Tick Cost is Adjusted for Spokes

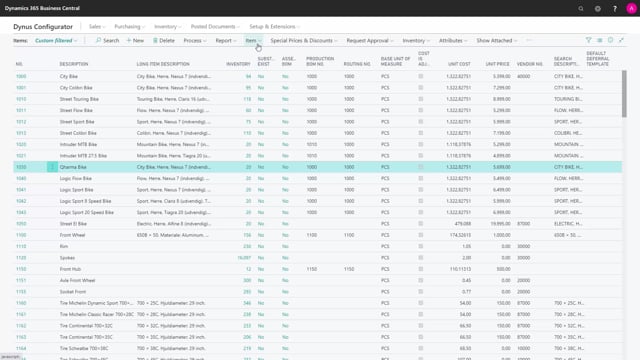point(421,258)
